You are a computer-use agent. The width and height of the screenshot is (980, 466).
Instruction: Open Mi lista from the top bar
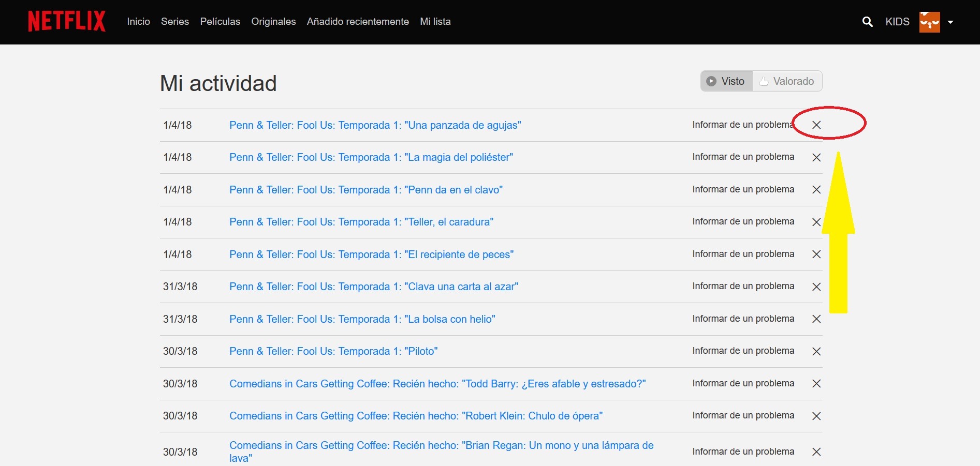pos(435,22)
